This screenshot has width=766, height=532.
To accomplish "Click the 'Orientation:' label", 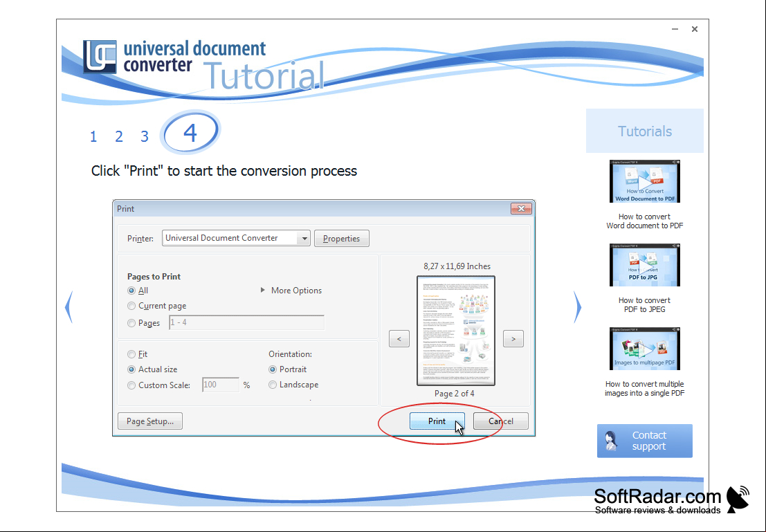I will point(290,354).
